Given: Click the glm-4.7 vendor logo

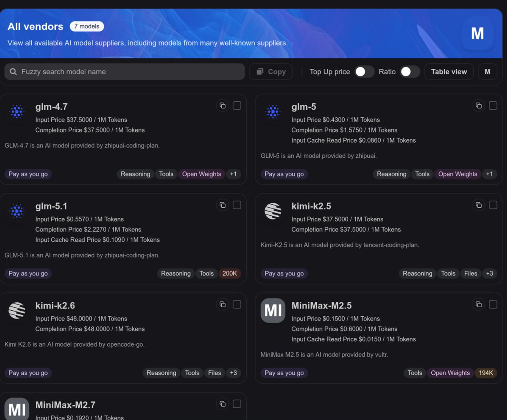Looking at the screenshot, I should click(x=17, y=111).
